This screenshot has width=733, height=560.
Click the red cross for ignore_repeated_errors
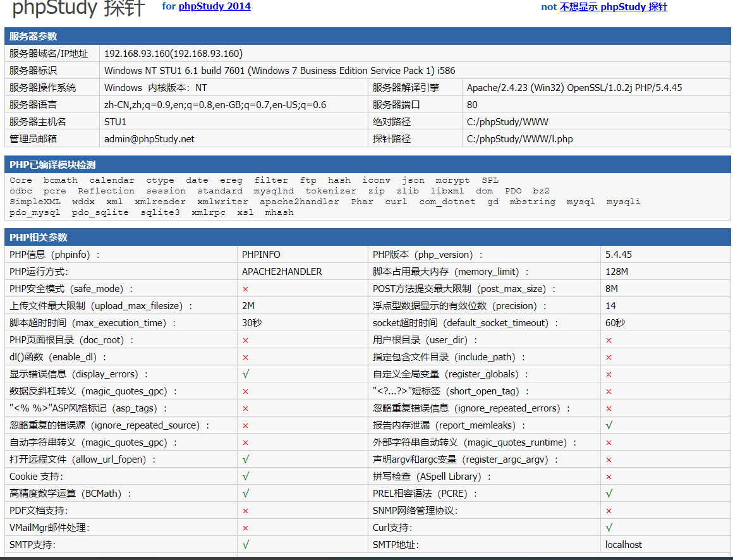coord(609,408)
